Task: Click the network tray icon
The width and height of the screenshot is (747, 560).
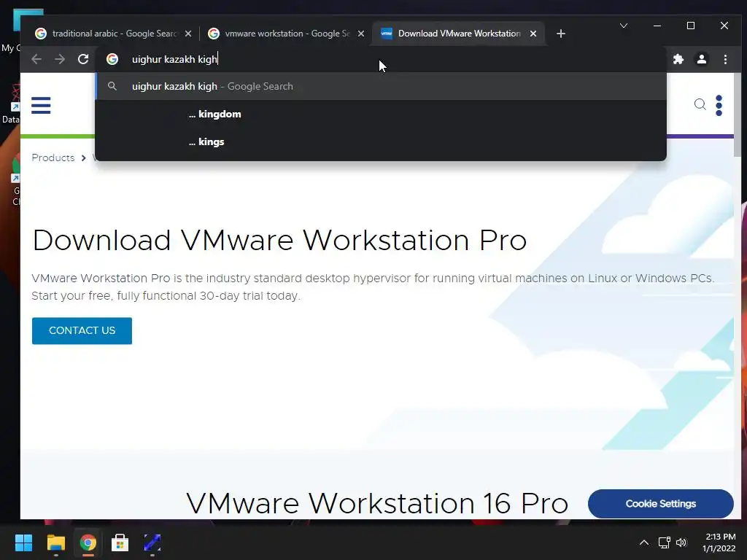Action: [x=664, y=542]
